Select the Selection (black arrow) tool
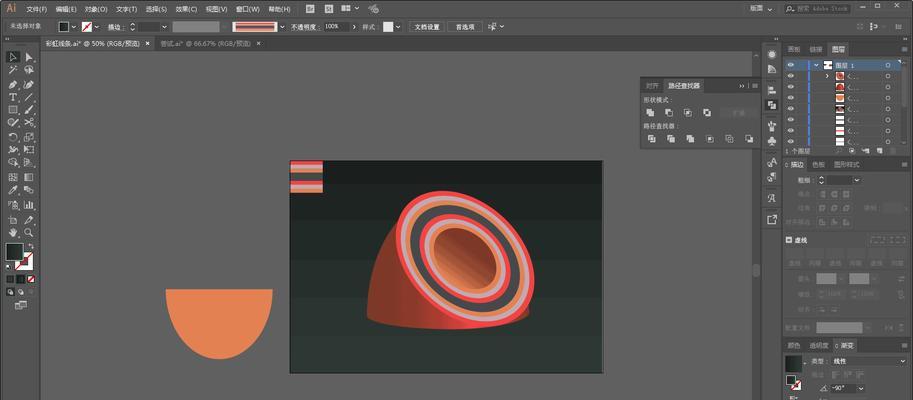Screen dimensions: 913x400 [x=13, y=56]
